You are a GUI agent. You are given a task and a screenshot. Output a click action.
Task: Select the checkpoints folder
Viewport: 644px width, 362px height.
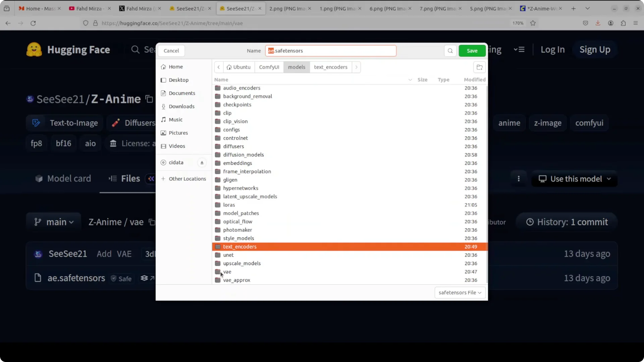(x=350, y=105)
